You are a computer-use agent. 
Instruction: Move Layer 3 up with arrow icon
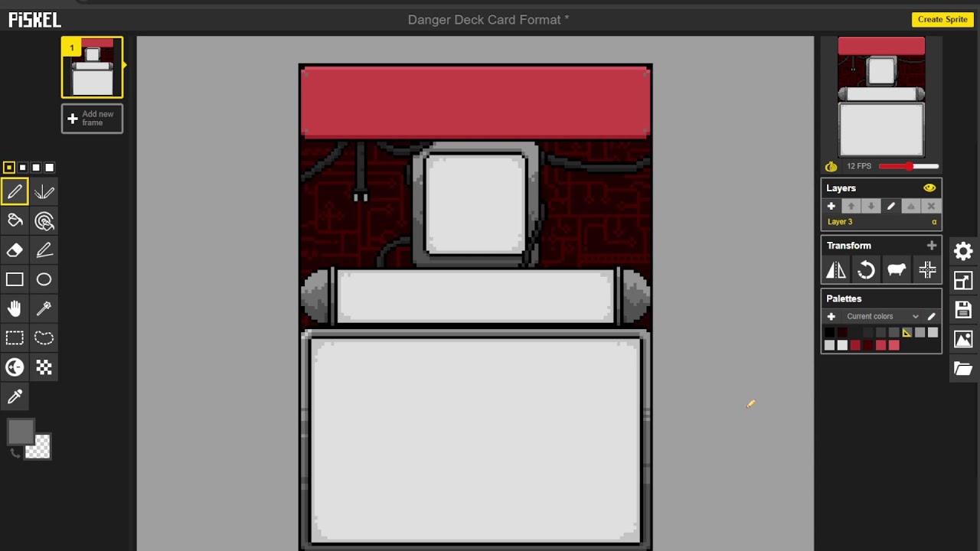coord(851,206)
